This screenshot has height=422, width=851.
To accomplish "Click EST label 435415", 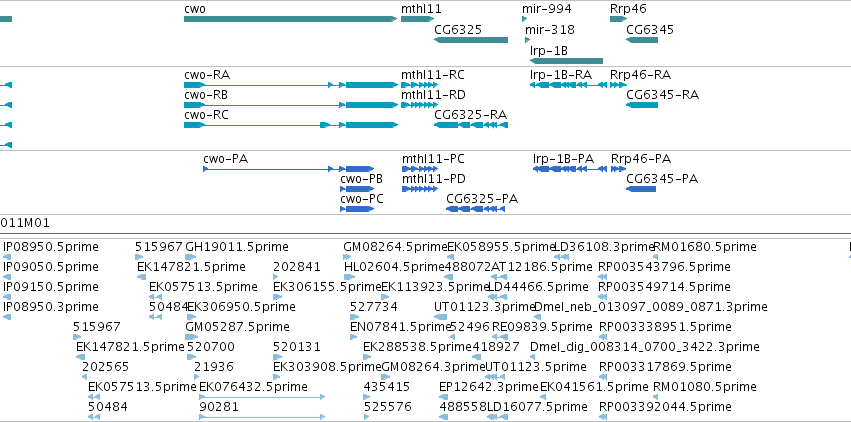I will tap(387, 387).
